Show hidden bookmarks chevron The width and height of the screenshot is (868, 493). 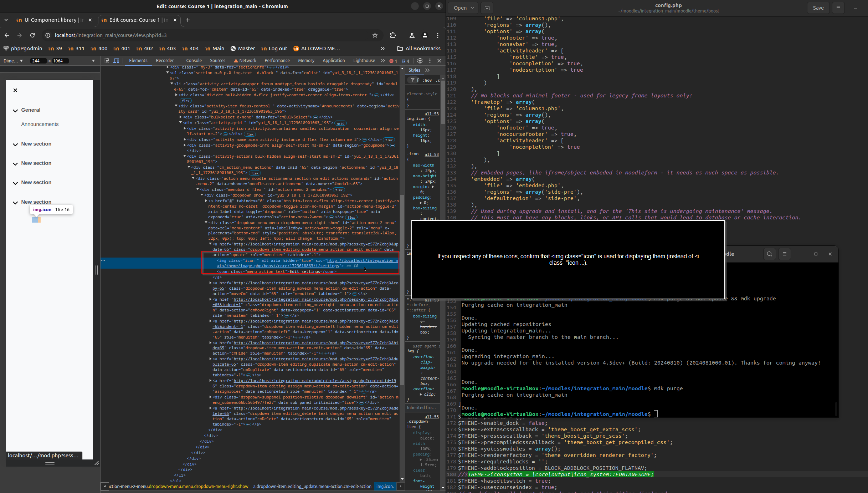pos(383,49)
